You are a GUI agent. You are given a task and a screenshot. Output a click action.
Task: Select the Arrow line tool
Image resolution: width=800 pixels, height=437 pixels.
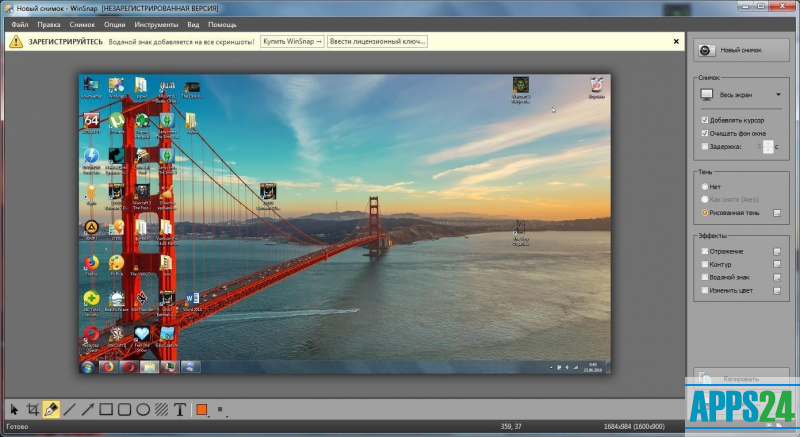88,409
